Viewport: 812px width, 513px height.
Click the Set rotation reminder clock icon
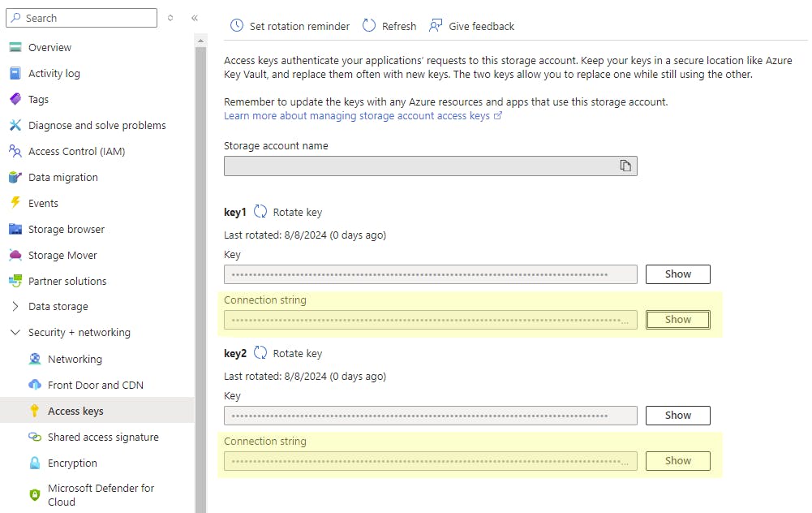pos(237,26)
